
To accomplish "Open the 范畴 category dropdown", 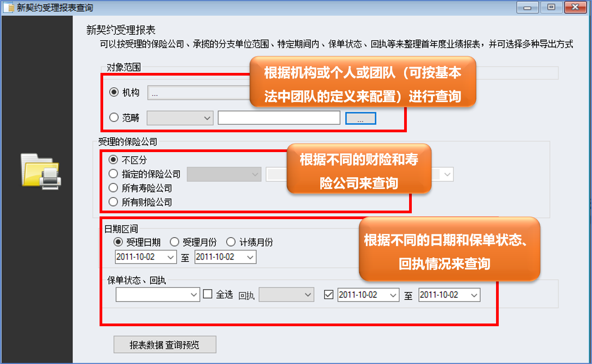I will pos(180,118).
